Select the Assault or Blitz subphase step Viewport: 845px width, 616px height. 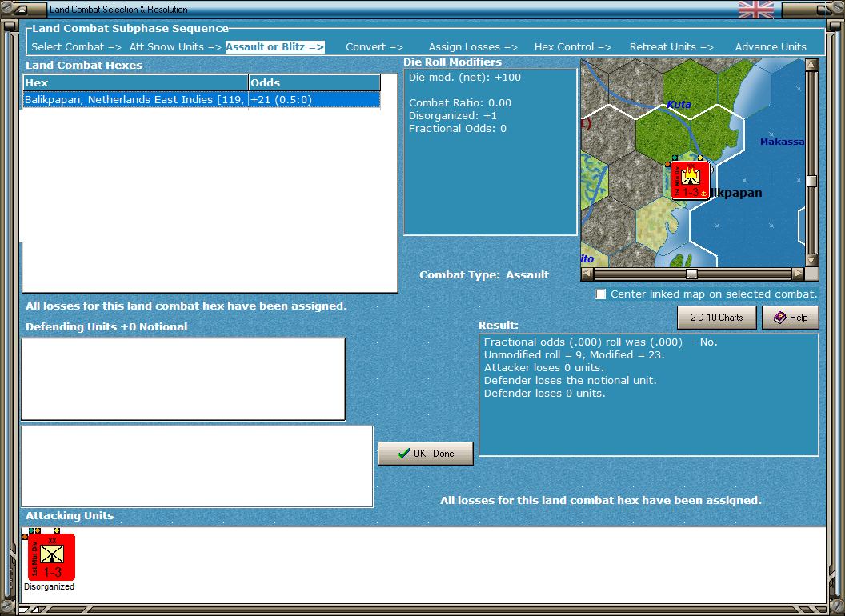(x=274, y=47)
